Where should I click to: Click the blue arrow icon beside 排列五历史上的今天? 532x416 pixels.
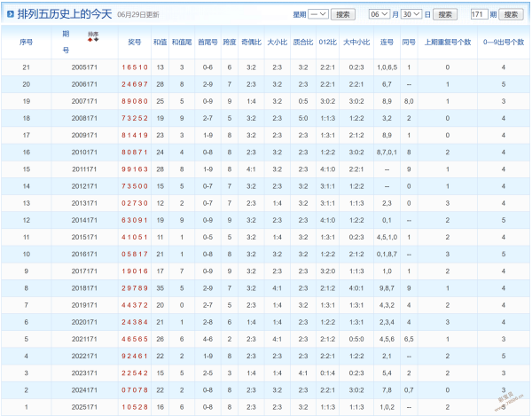point(11,14)
